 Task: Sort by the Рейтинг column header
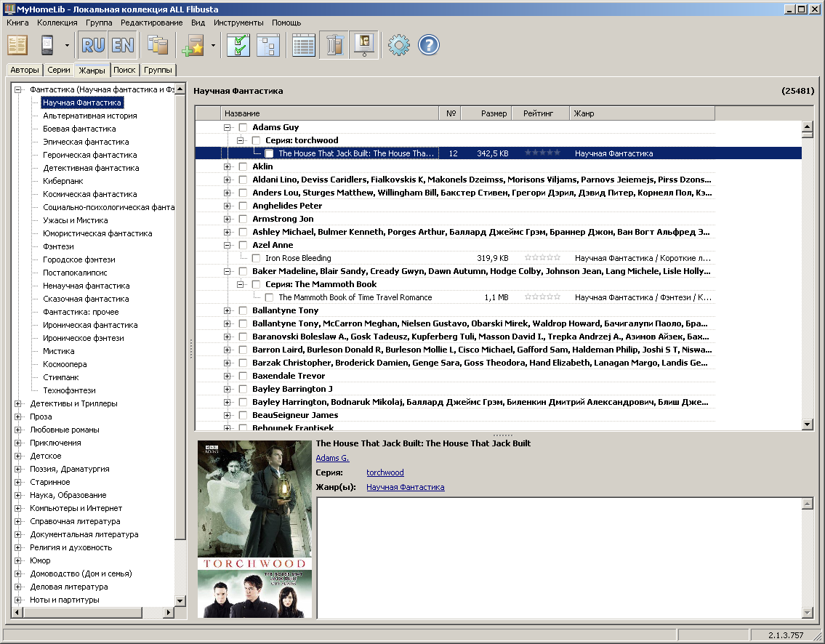[x=540, y=113]
